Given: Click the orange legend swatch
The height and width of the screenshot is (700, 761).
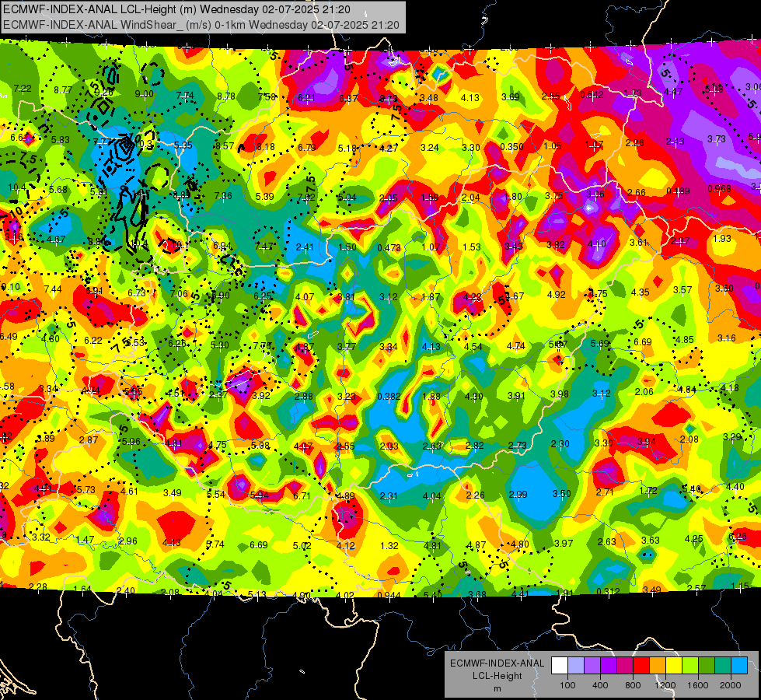Looking at the screenshot, I should (x=658, y=665).
